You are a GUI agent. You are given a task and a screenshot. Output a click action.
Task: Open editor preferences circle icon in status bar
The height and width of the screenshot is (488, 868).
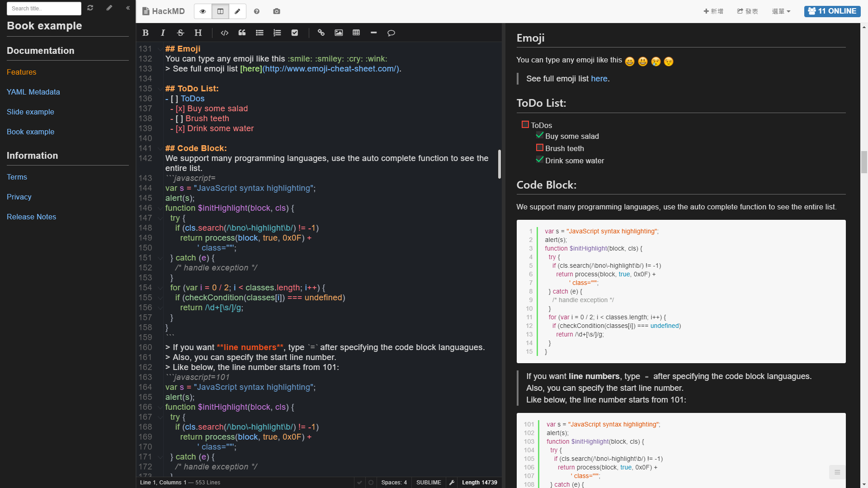(371, 483)
